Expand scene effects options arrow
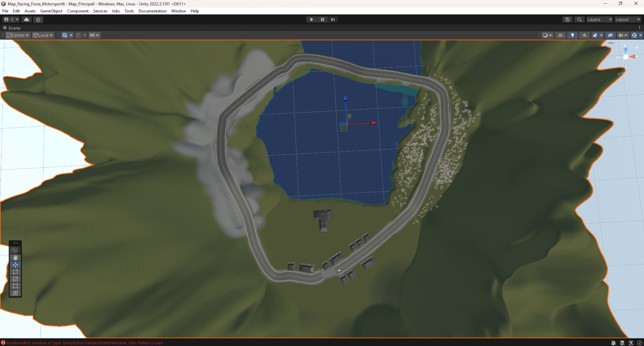The image size is (644, 346). (601, 35)
